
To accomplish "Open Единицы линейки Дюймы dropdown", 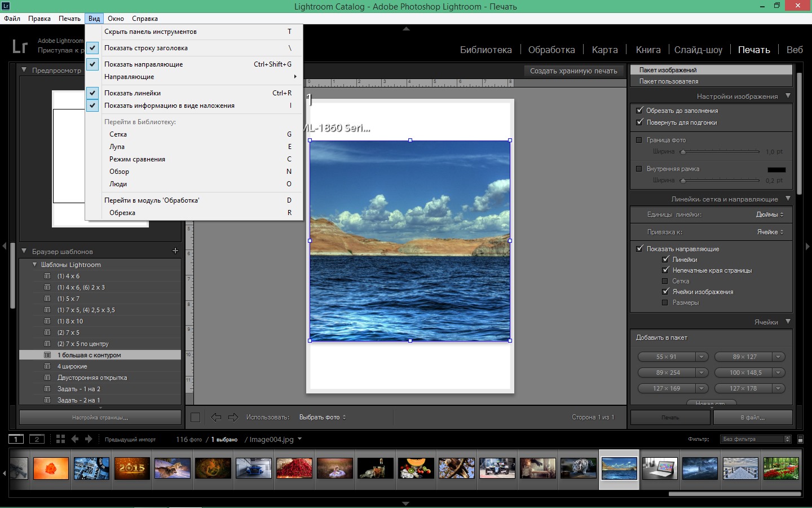I will tap(770, 214).
